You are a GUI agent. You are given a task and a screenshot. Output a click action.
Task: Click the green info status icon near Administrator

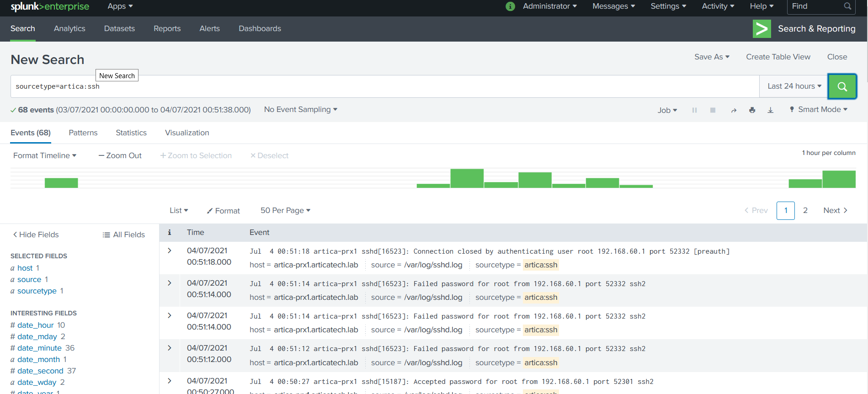510,6
